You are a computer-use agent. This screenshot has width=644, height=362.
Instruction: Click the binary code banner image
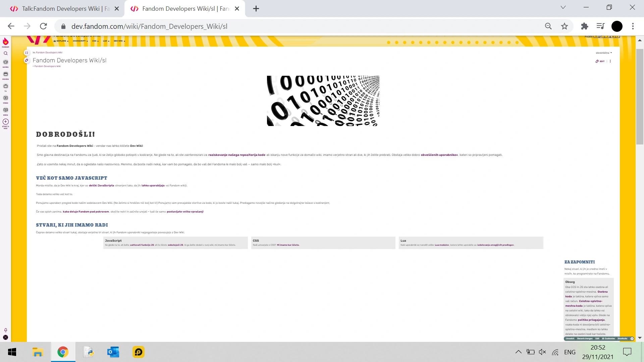point(323,101)
